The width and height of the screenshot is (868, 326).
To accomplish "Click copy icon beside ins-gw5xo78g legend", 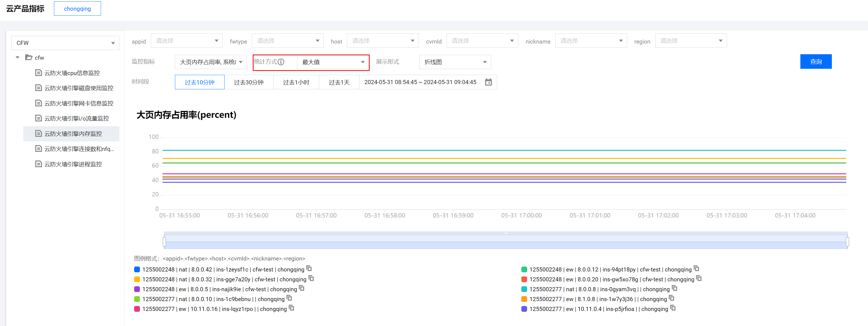I will [699, 278].
